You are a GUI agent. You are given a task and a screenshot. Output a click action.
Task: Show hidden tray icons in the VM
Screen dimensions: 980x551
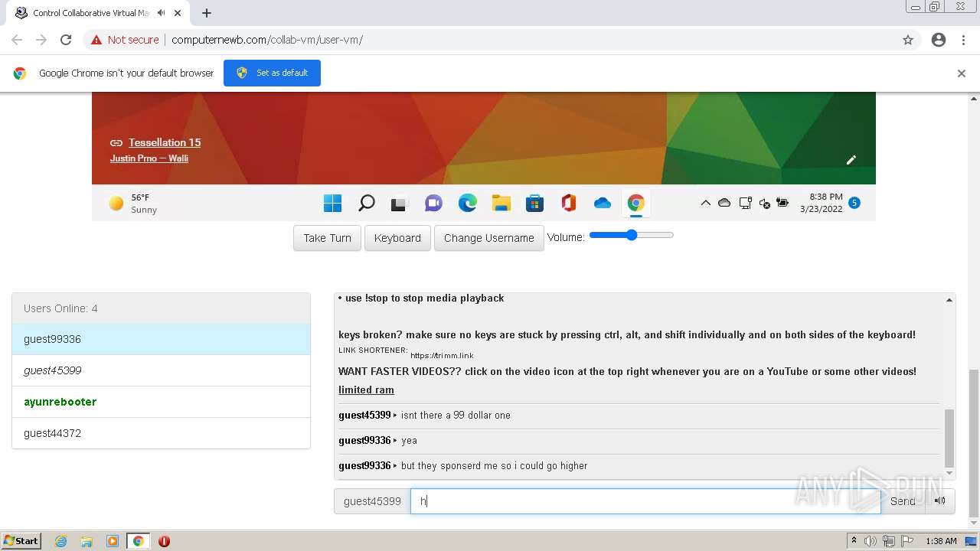pos(705,203)
